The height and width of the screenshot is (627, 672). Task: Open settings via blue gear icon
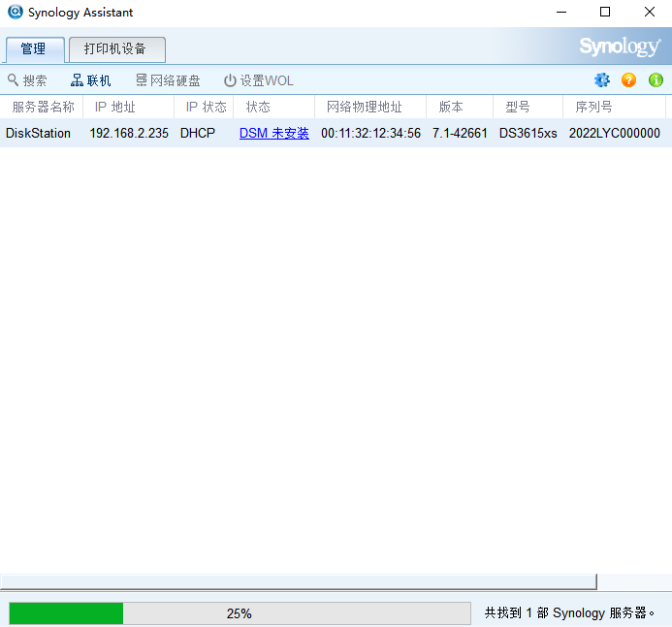(602, 80)
